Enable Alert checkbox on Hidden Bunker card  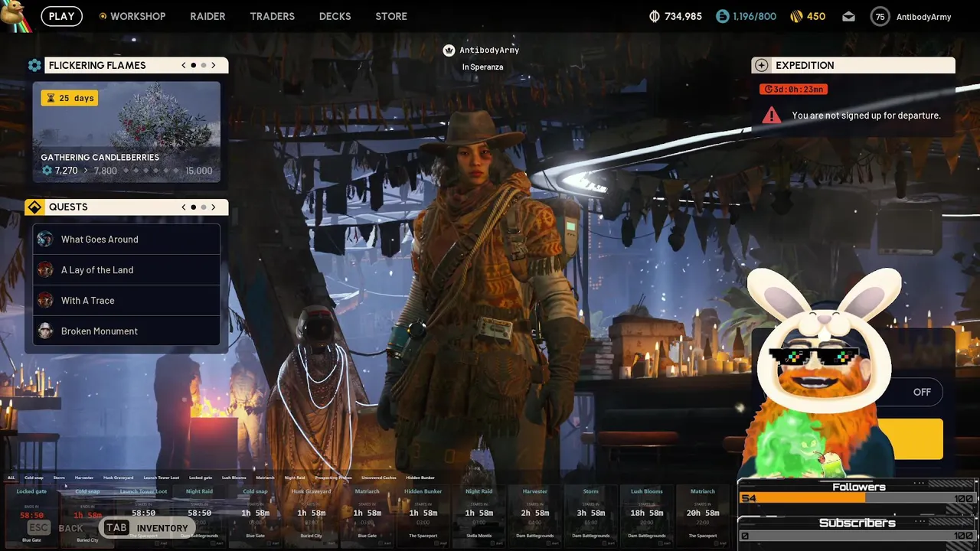436,543
